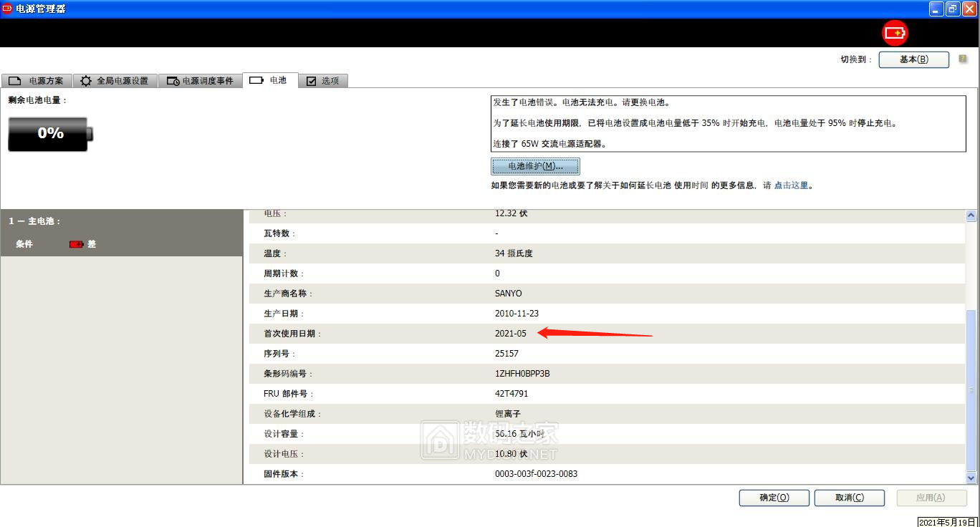Click the firmware version 0003-003f-0023-0083

[x=536, y=474]
